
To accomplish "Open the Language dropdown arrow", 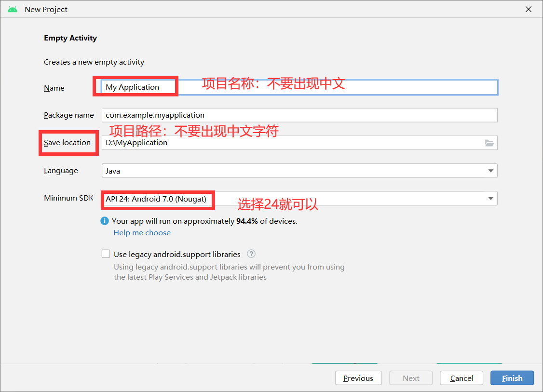I will (490, 171).
